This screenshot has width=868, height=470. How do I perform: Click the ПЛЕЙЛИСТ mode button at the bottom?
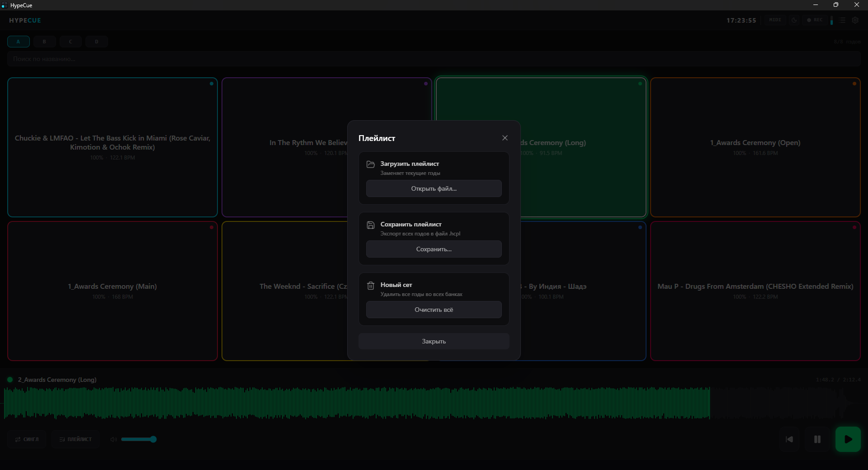pyautogui.click(x=75, y=439)
